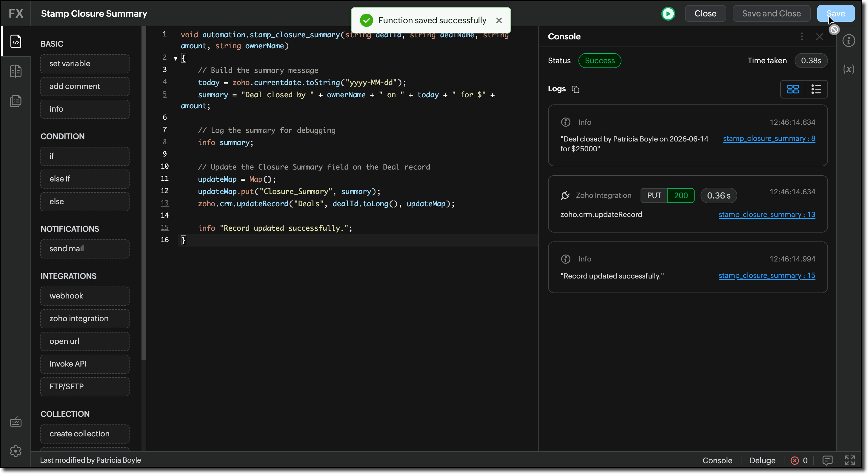Select the 'else if' condition block
This screenshot has height=474, width=868.
pyautogui.click(x=84, y=179)
